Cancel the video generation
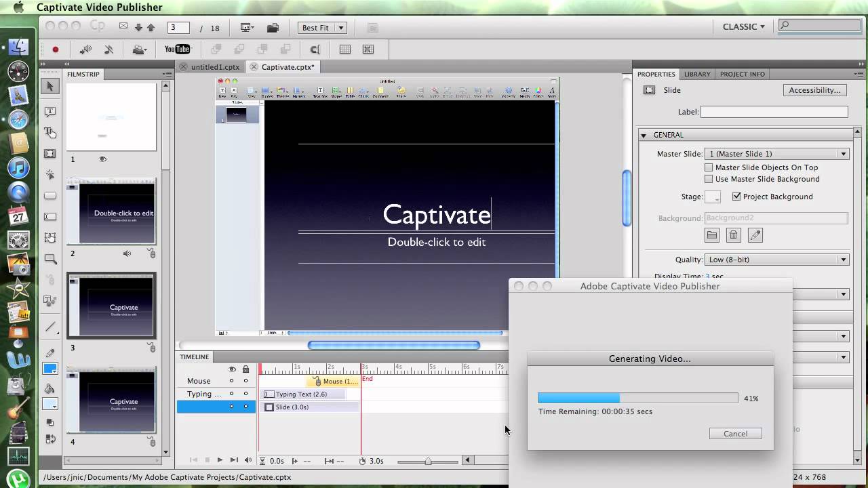This screenshot has height=488, width=868. (736, 434)
